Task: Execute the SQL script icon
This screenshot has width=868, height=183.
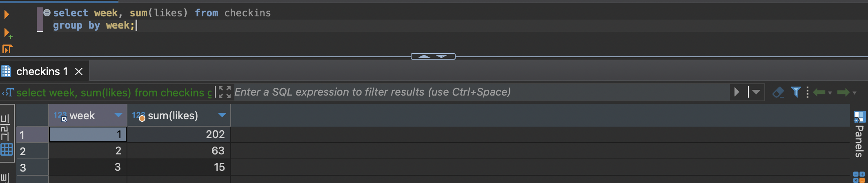Action: click(7, 49)
